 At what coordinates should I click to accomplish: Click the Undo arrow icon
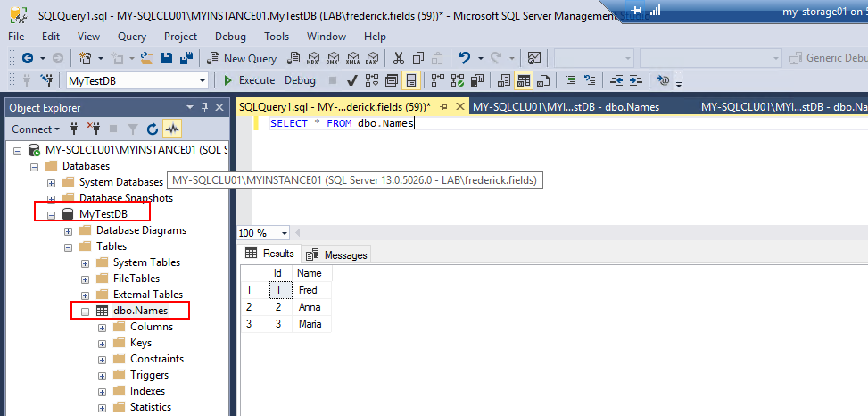tap(465, 58)
